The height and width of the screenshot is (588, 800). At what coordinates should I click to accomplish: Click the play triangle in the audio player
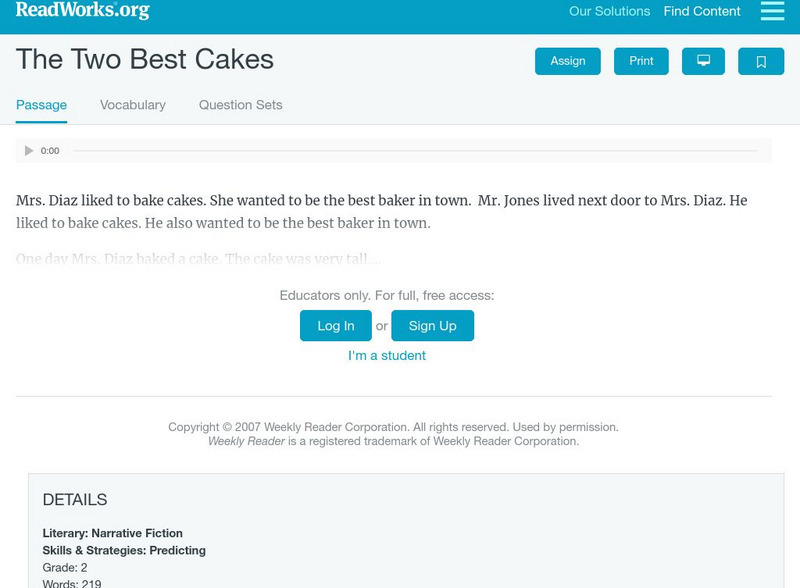[28, 150]
